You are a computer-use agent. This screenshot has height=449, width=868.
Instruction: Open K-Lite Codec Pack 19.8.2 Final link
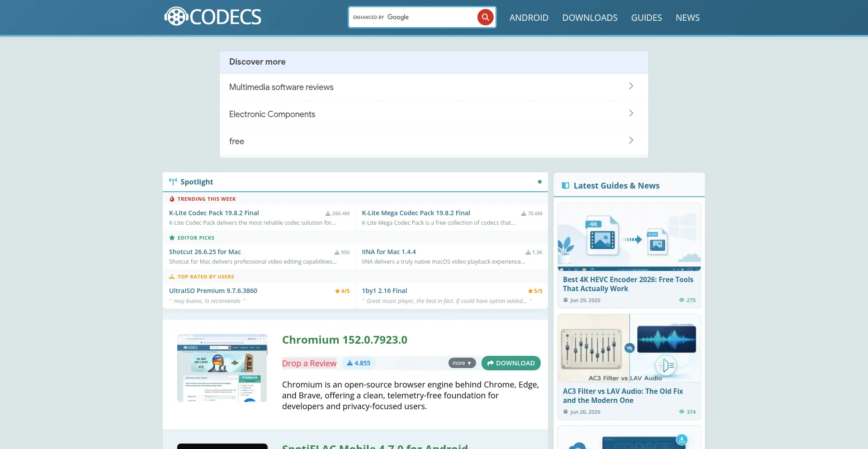tap(214, 213)
